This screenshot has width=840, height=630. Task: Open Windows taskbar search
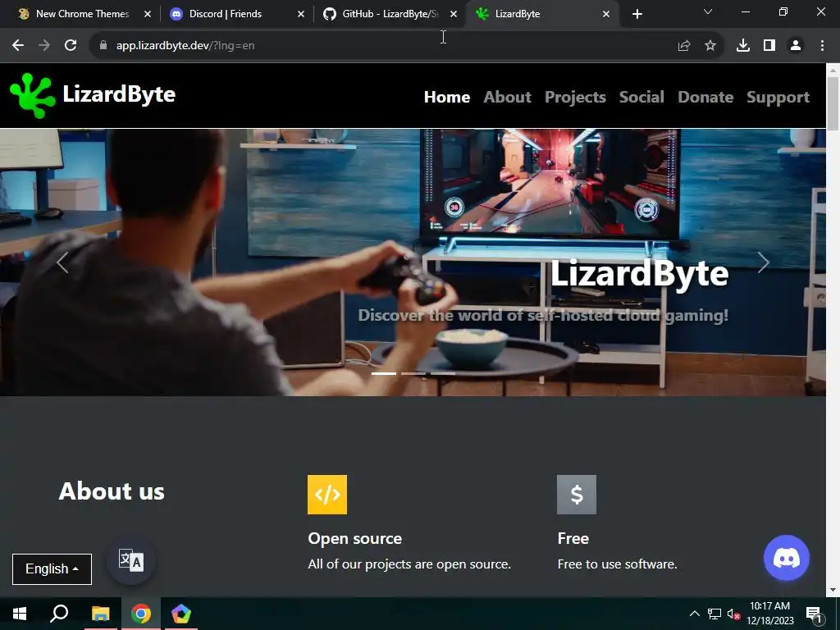(59, 614)
